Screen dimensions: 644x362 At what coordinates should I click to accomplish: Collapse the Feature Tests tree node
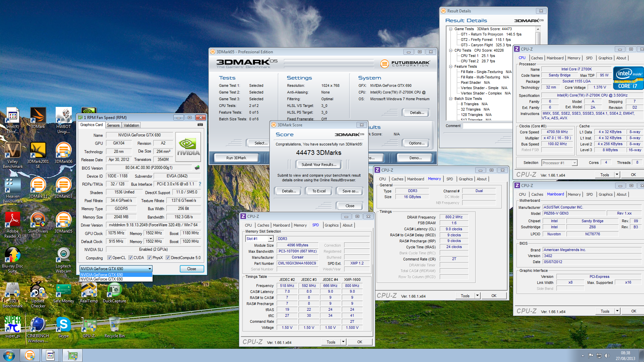point(451,66)
